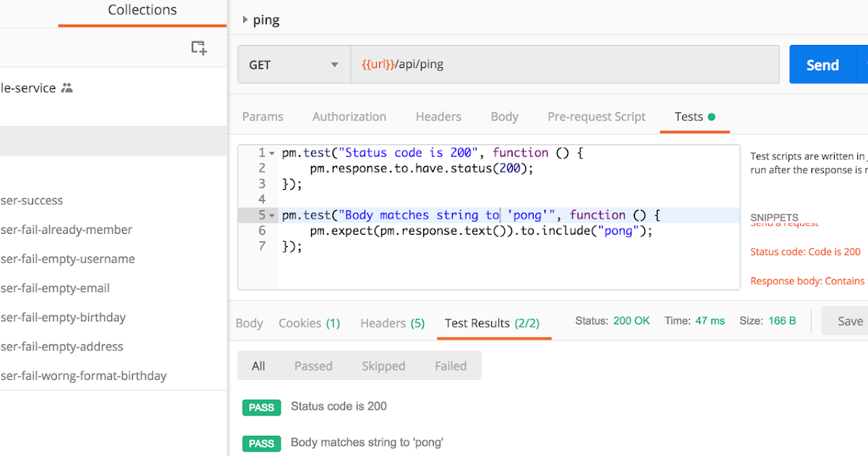The height and width of the screenshot is (456, 868).
Task: Filter test results by Failed
Action: tap(451, 366)
